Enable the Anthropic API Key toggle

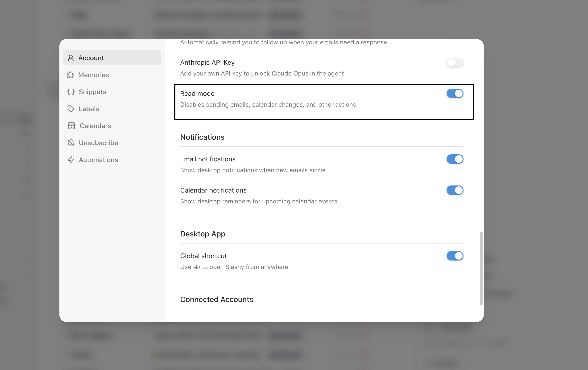point(455,63)
